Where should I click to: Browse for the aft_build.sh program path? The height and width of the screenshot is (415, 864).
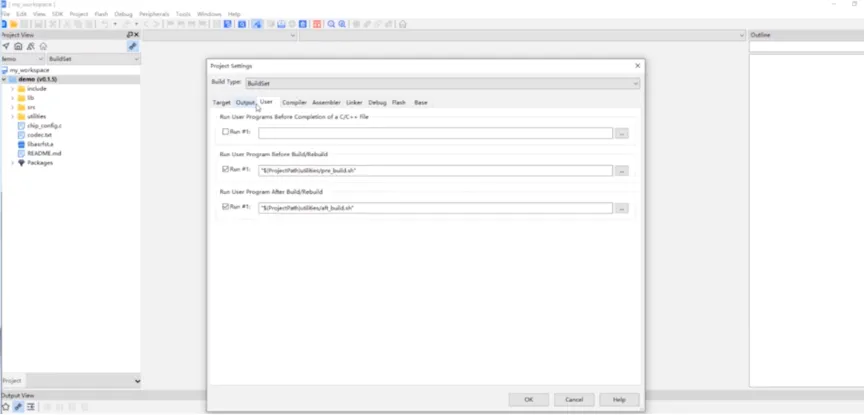coord(622,208)
